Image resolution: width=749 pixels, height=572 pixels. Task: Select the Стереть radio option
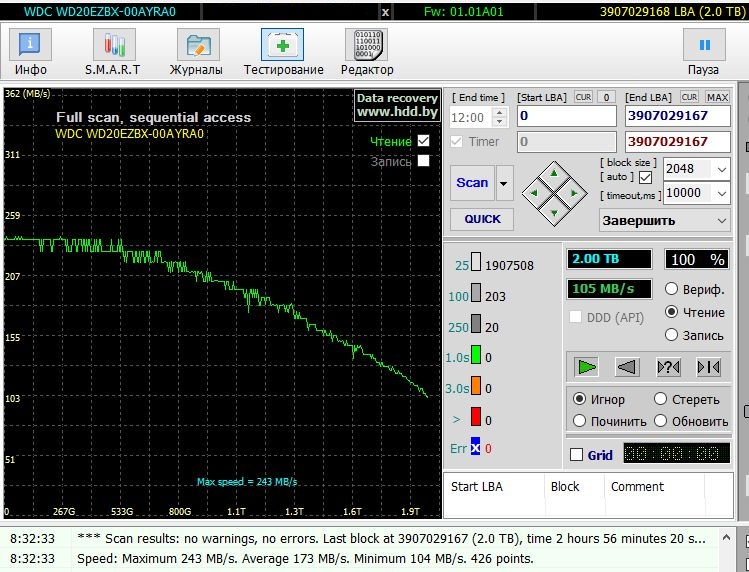click(661, 399)
